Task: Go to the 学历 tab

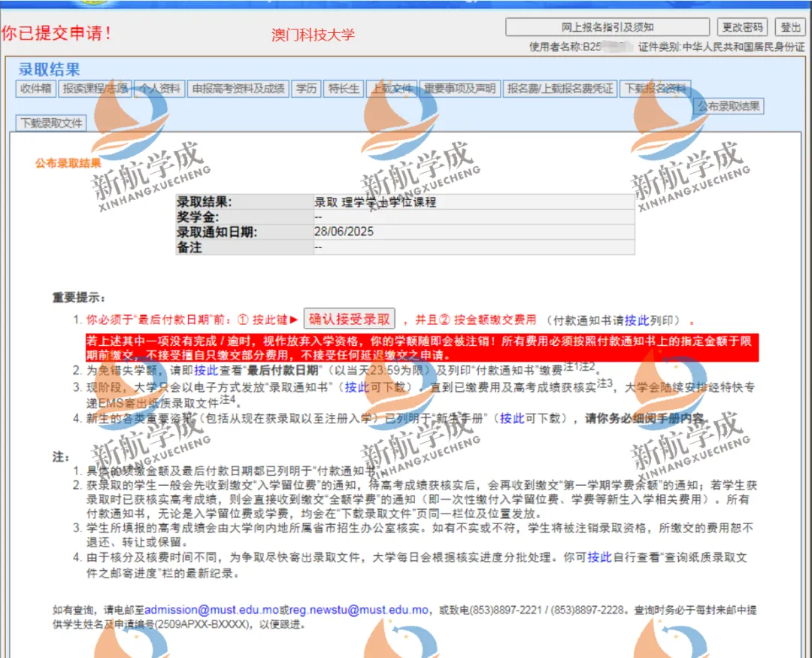Action: pos(306,89)
